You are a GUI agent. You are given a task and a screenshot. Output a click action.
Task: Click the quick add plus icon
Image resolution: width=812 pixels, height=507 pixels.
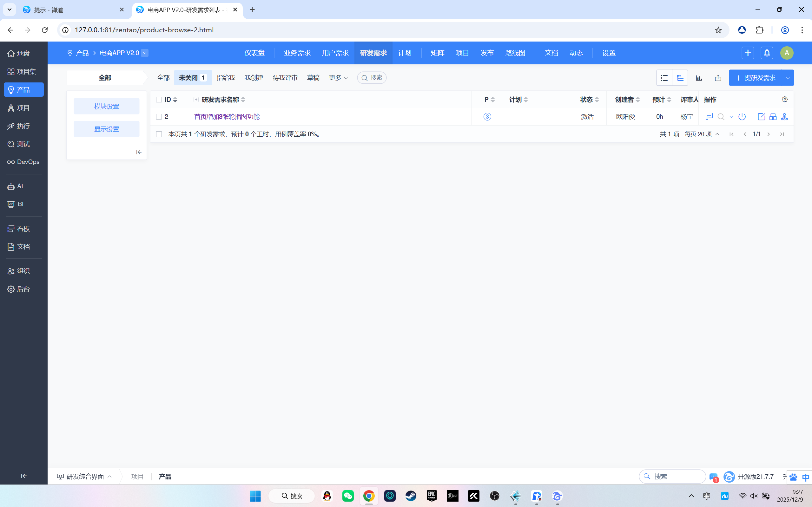(748, 53)
